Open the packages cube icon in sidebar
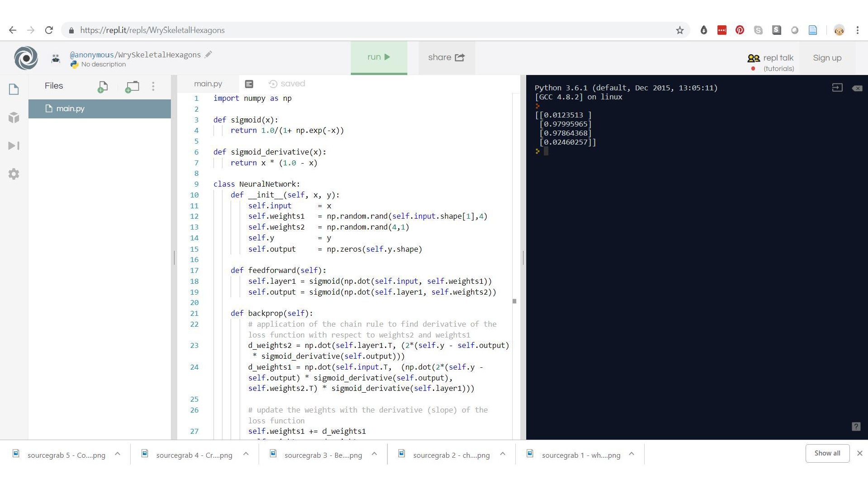 [x=14, y=117]
